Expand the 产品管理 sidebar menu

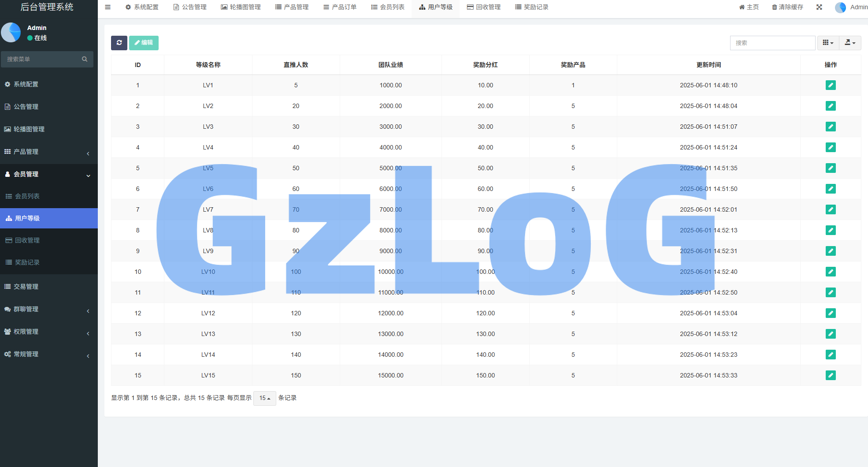(48, 152)
